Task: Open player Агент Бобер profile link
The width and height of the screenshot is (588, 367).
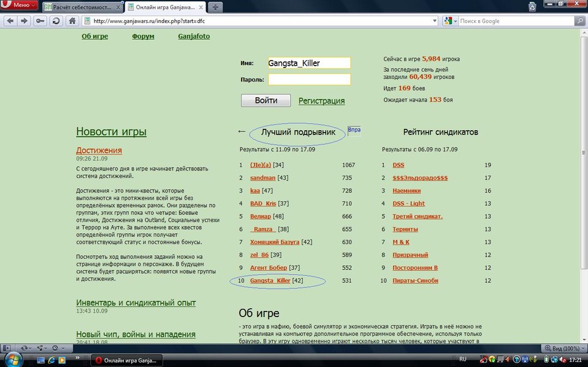Action: (x=269, y=268)
